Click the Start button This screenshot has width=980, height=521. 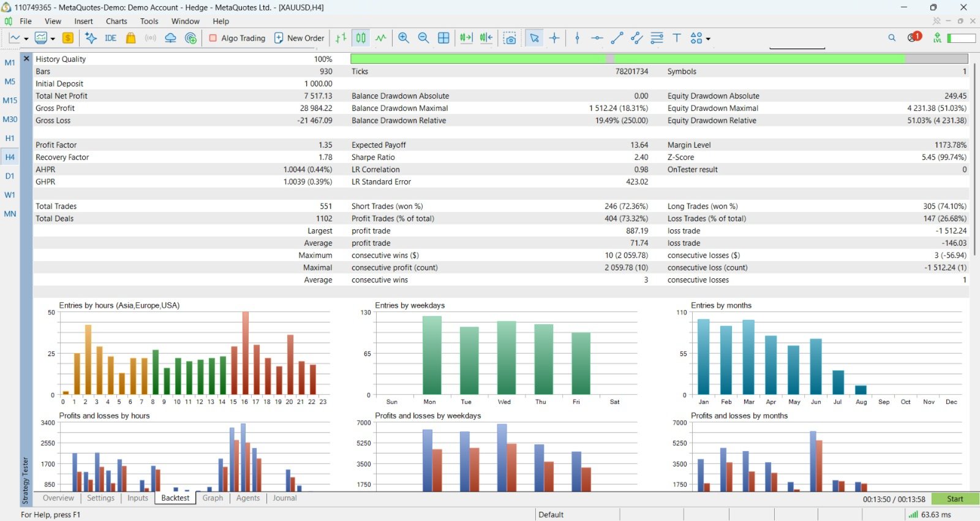(x=955, y=499)
